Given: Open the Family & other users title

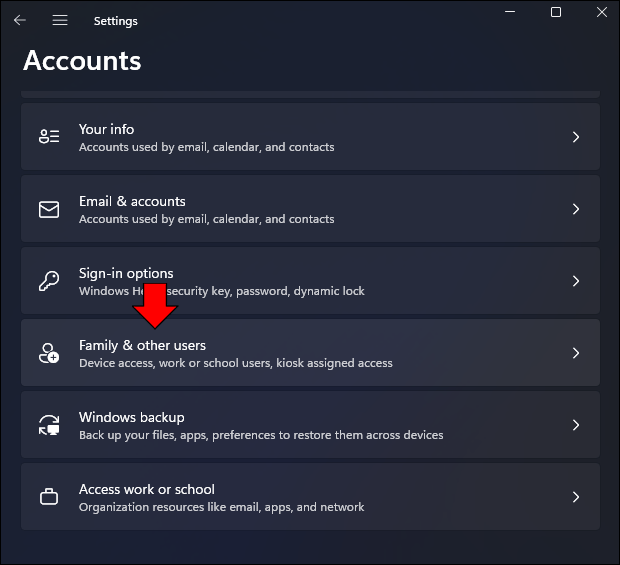Looking at the screenshot, I should [x=142, y=346].
